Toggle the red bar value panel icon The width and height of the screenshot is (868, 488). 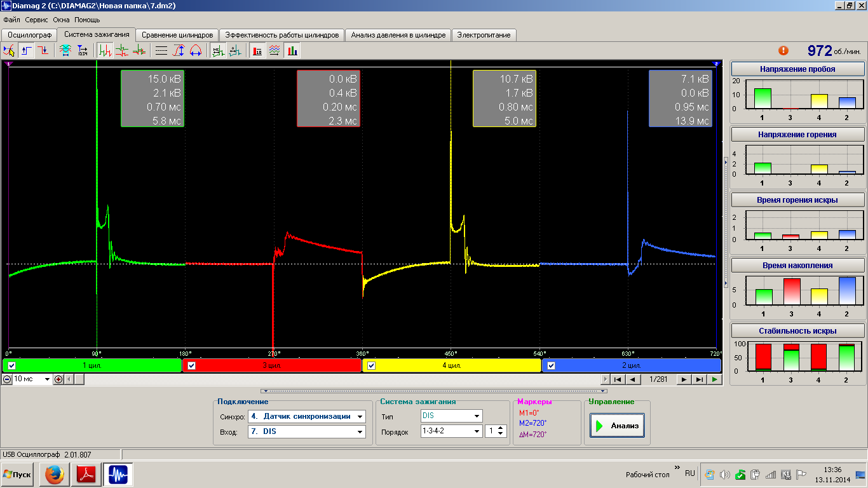click(x=257, y=51)
